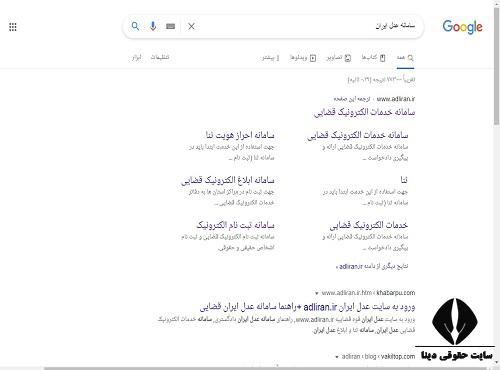Open the sitelink 'سامانه احراز هویت ثنا'
500x370 pixels.
(240, 135)
